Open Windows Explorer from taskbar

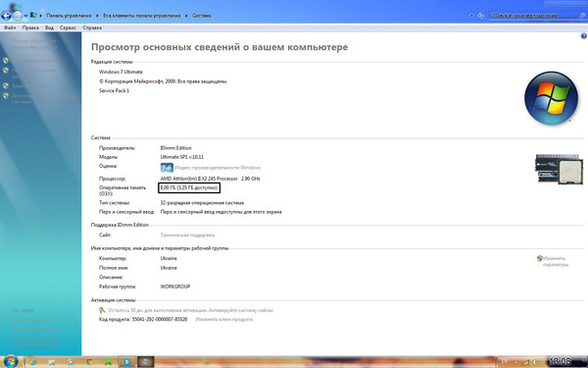coord(52,362)
